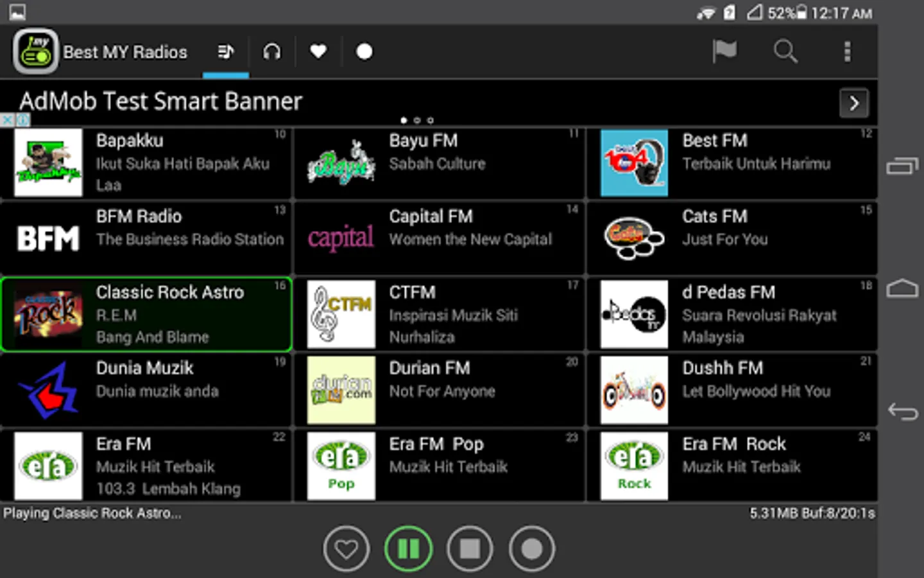This screenshot has height=578, width=924.
Task: Play Cats FM station
Action: point(732,238)
